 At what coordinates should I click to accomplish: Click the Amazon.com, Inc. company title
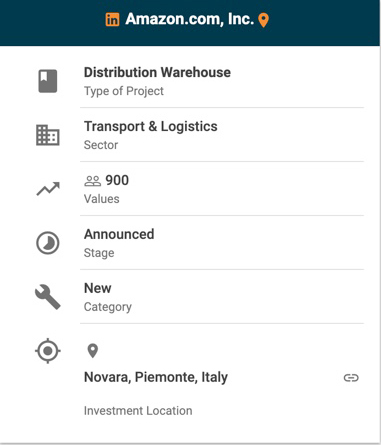click(190, 19)
